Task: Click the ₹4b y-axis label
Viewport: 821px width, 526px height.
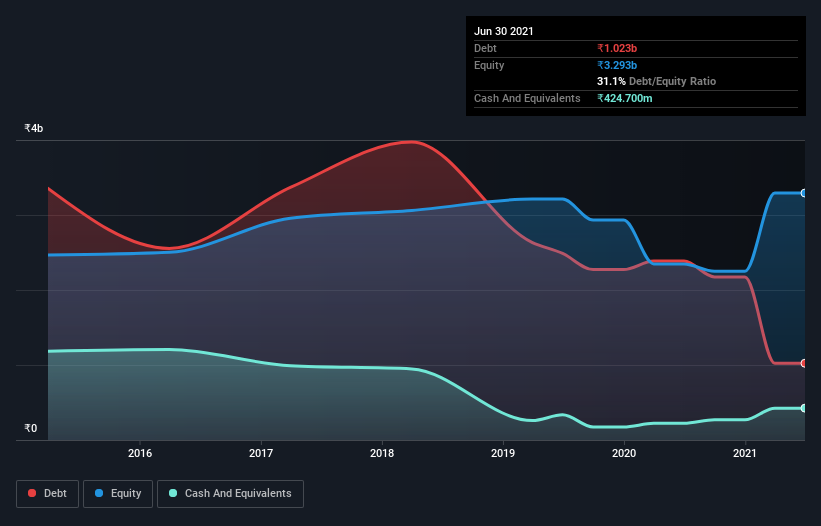Action: click(34, 128)
